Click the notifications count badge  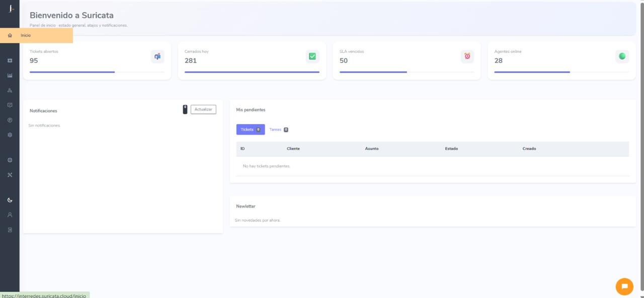coord(185,109)
